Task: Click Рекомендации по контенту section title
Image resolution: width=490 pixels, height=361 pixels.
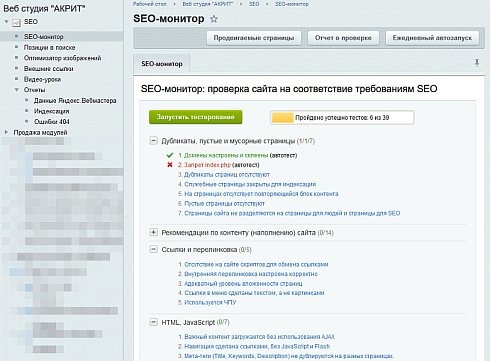Action: pos(238,233)
